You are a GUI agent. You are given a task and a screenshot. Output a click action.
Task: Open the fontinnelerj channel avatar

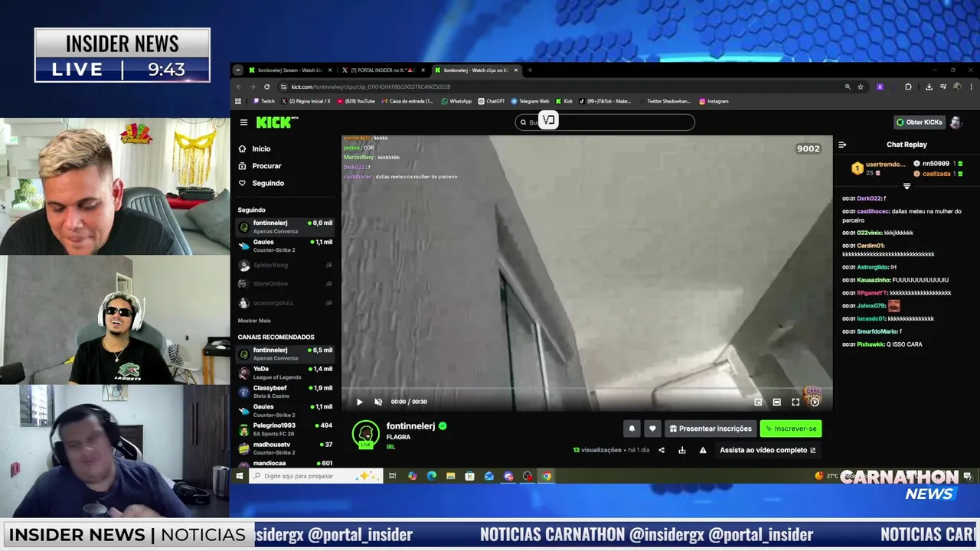pos(365,433)
